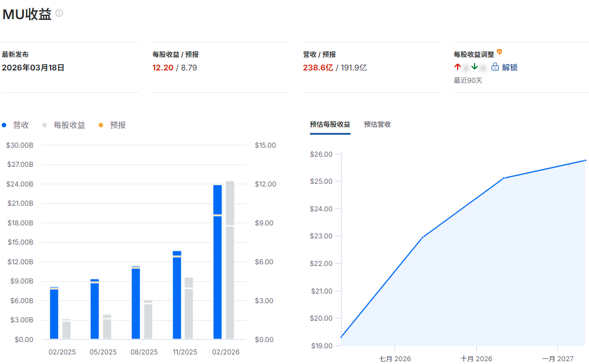Click the MU收益 page title
The height and width of the screenshot is (364, 589).
coord(26,14)
